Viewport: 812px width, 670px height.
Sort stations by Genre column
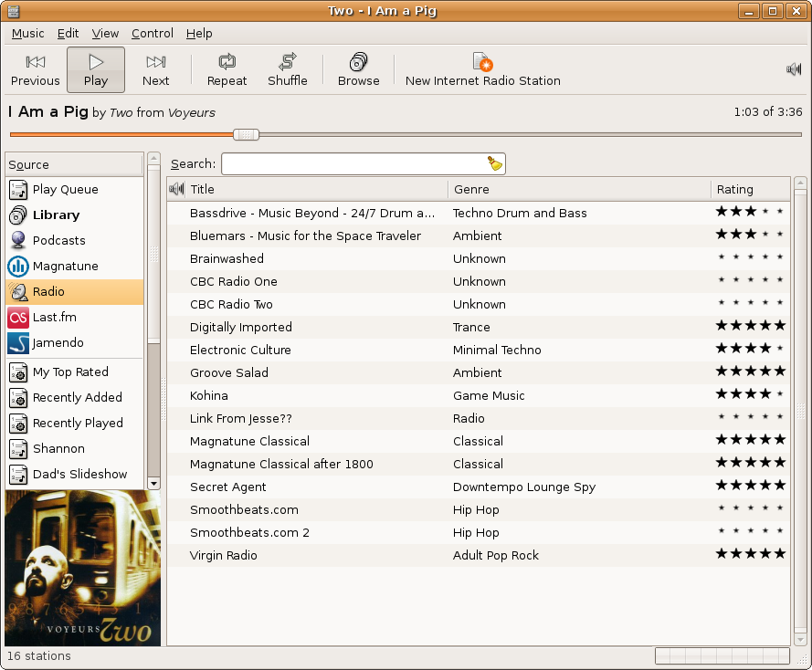tap(579, 189)
